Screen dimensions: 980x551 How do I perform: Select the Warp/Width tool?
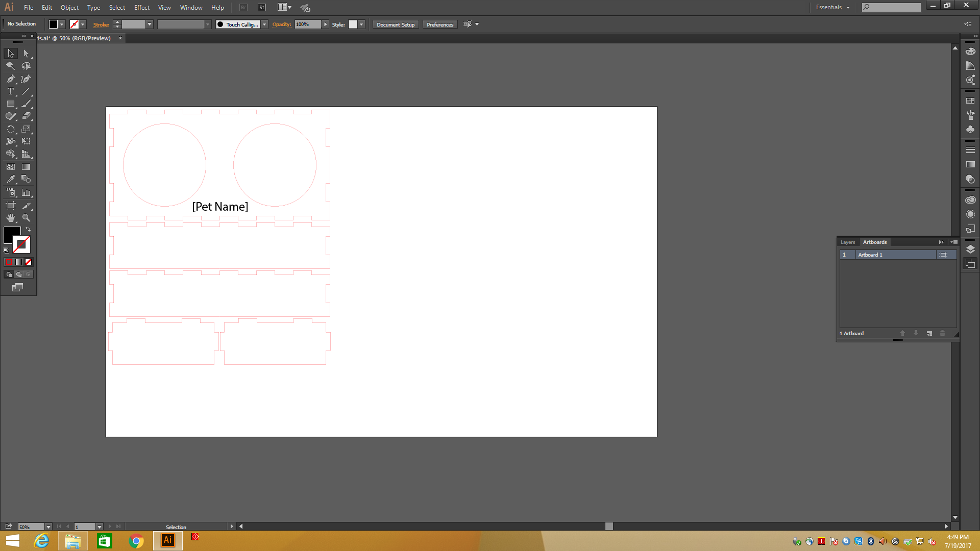(11, 142)
